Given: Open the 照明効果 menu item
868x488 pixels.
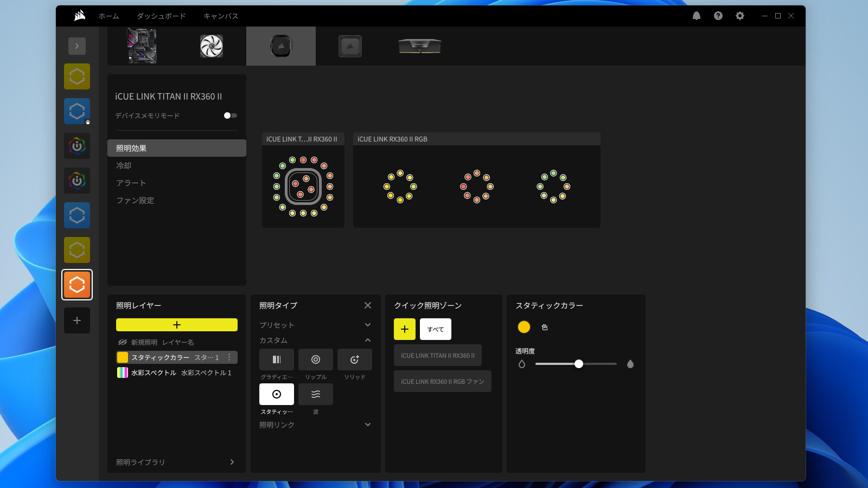Looking at the screenshot, I should click(177, 148).
